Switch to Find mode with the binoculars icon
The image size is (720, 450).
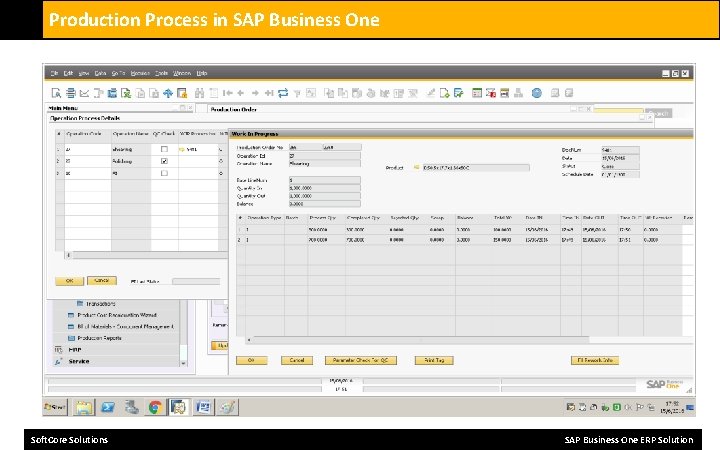point(199,93)
